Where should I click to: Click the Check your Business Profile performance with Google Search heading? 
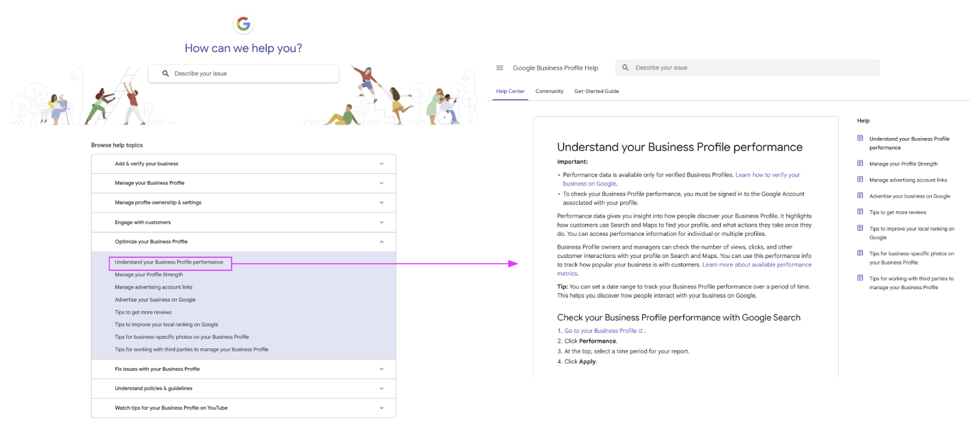(x=679, y=318)
